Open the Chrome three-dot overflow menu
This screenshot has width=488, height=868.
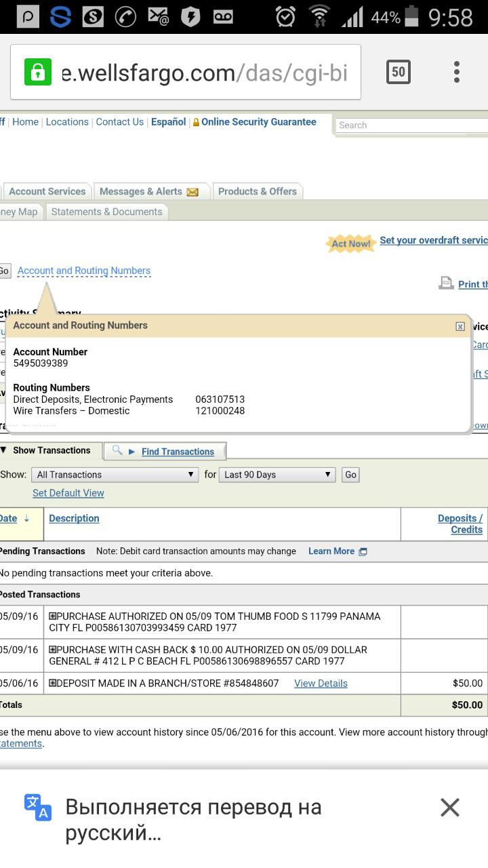(457, 72)
